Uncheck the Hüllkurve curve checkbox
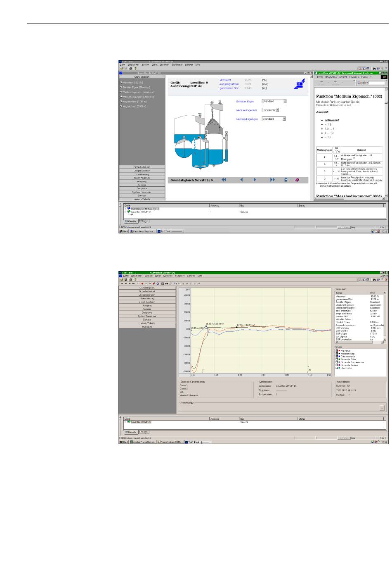 [337, 351]
